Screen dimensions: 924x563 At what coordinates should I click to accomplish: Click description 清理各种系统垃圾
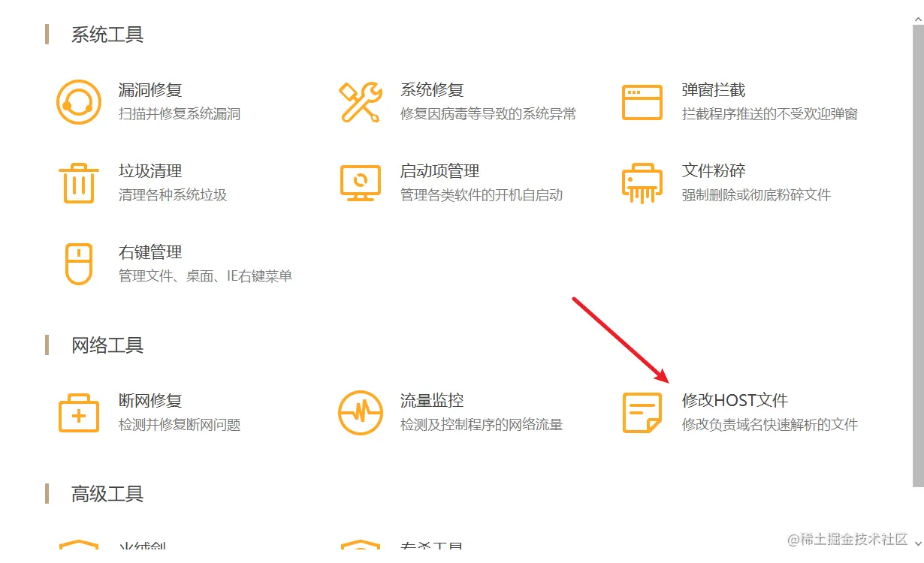(x=173, y=195)
